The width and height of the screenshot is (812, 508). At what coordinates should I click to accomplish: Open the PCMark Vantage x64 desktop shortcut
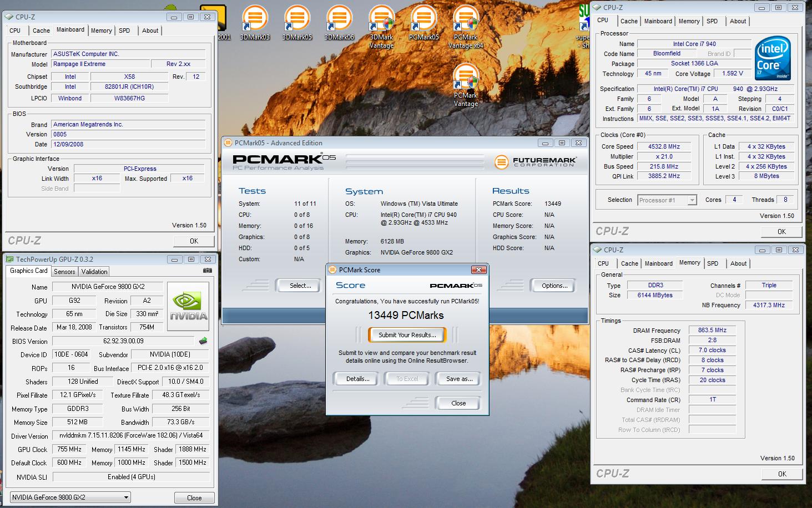tap(466, 27)
